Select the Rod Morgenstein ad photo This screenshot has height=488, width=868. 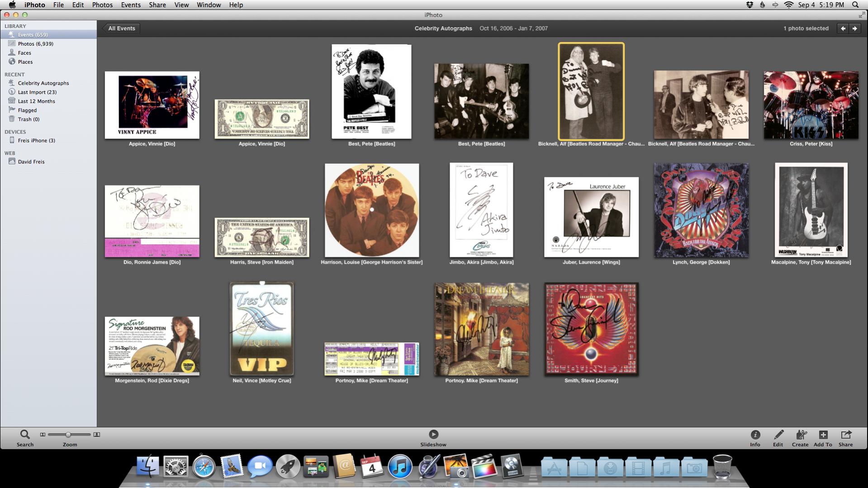(x=152, y=346)
